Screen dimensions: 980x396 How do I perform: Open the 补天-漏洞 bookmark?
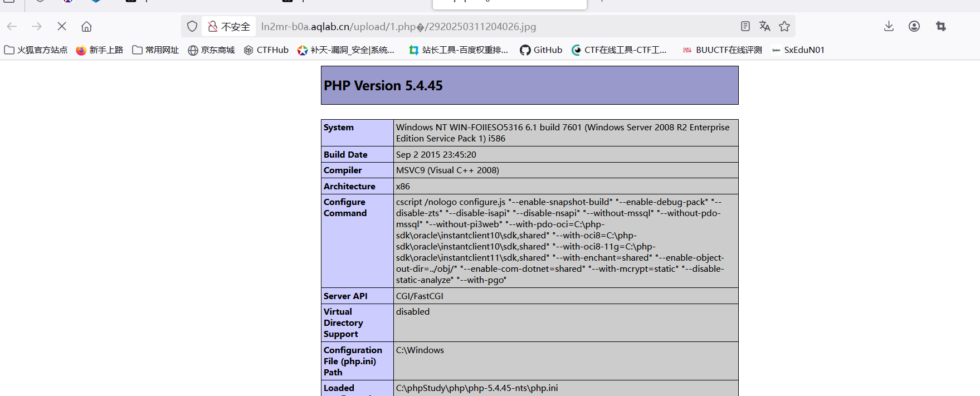click(x=346, y=50)
